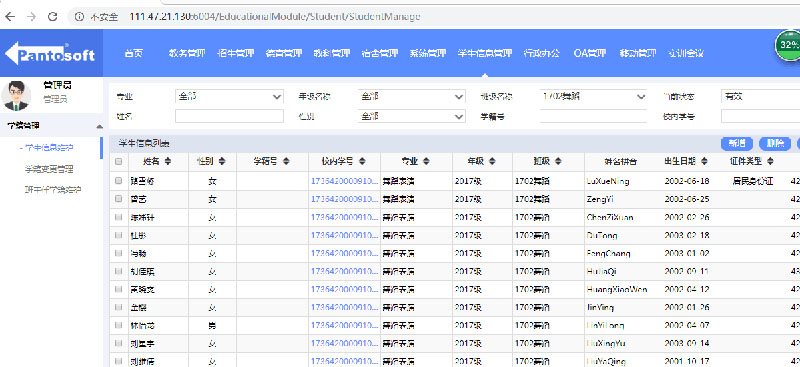The image size is (800, 367).
Task: Select the ChenZiXuan row checkbox
Action: (118, 217)
